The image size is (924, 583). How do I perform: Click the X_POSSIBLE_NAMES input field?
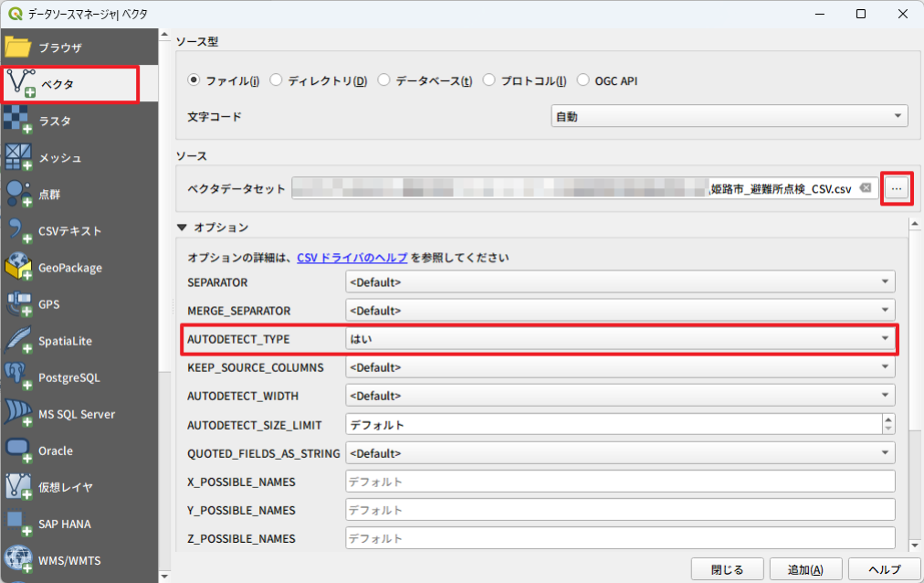pos(619,482)
